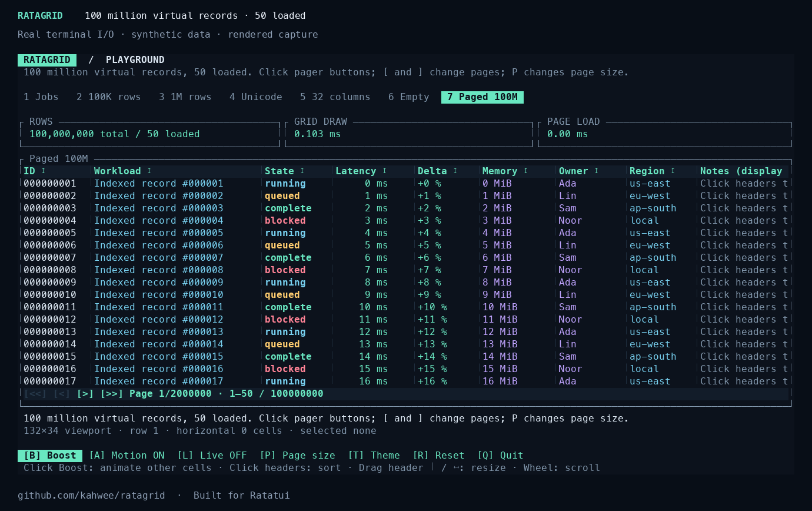Click the 100,000,000 total / 50 loaded value
The image size is (812, 511).
click(x=115, y=134)
